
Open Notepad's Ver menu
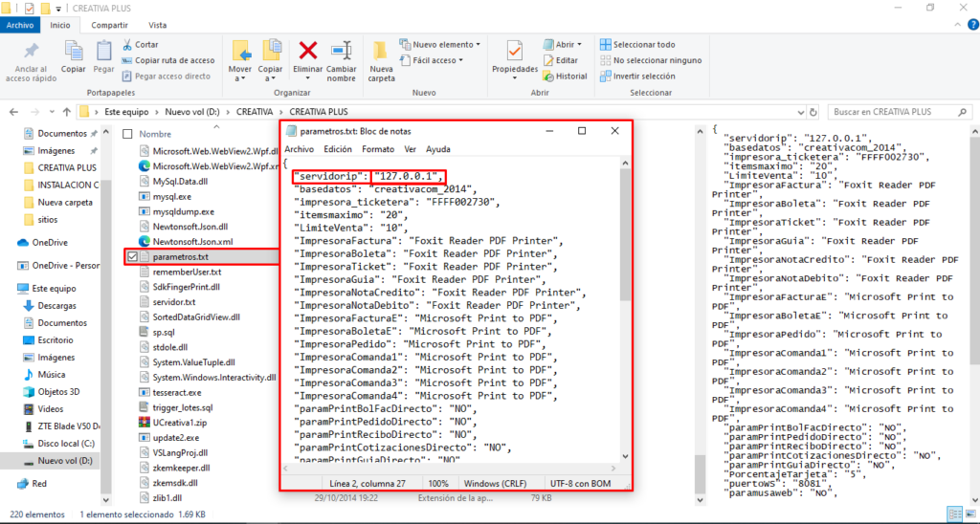(410, 149)
